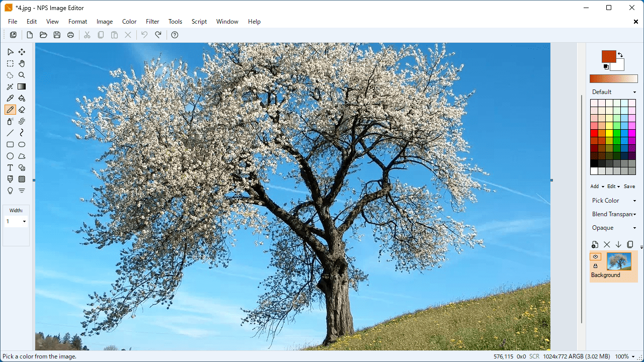Select the Pencil tool
The width and height of the screenshot is (644, 362).
point(10,110)
